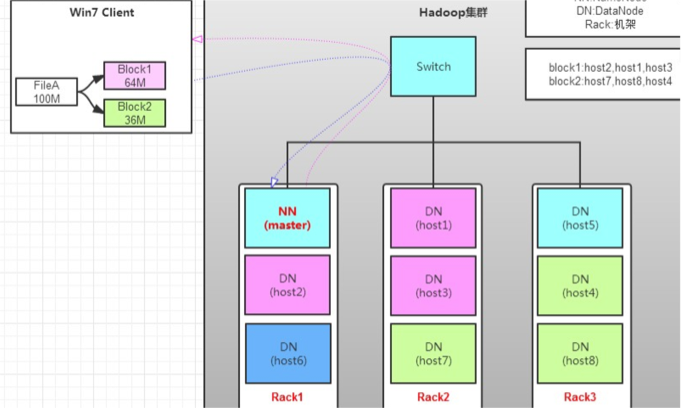Select the DN (host4) node
Image resolution: width=686 pixels, height=408 pixels.
point(580,286)
